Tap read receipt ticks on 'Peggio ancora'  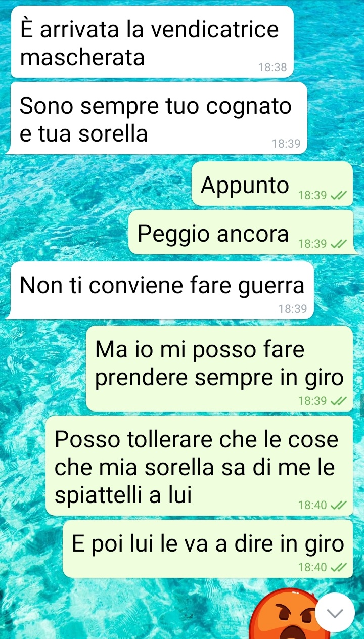point(338,244)
